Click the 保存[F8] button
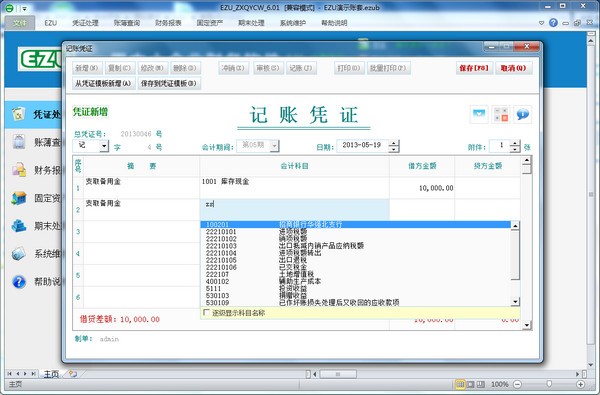The height and width of the screenshot is (395, 600). 474,68
